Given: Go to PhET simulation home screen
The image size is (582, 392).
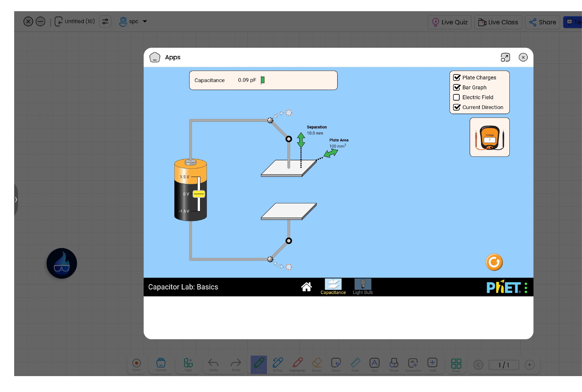Looking at the screenshot, I should click(x=306, y=287).
